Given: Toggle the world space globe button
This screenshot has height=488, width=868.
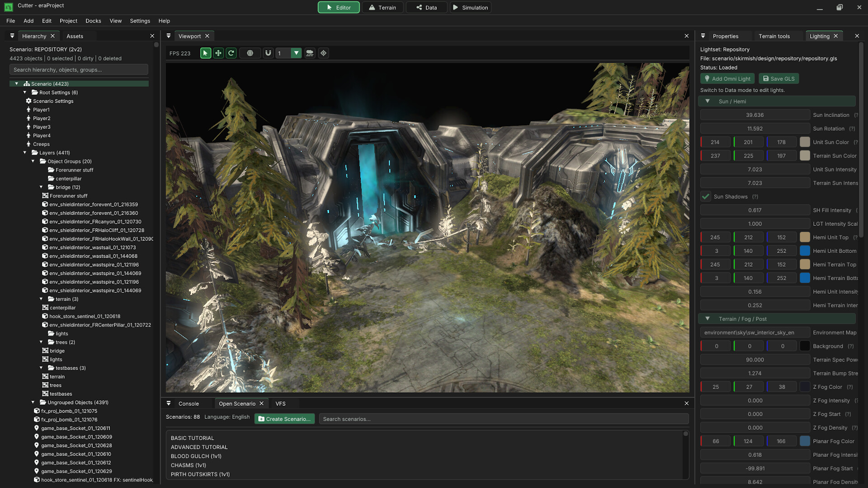Looking at the screenshot, I should coord(250,53).
